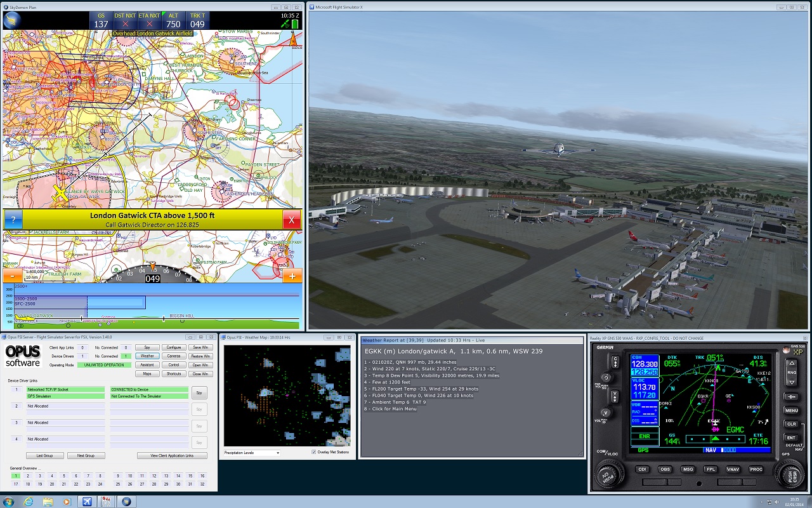Select the ALT 750 instrument tile
812x508 pixels.
coord(173,20)
